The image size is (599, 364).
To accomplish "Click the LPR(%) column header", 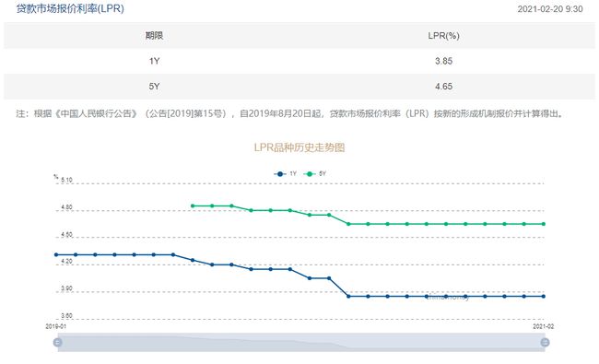I will (443, 36).
